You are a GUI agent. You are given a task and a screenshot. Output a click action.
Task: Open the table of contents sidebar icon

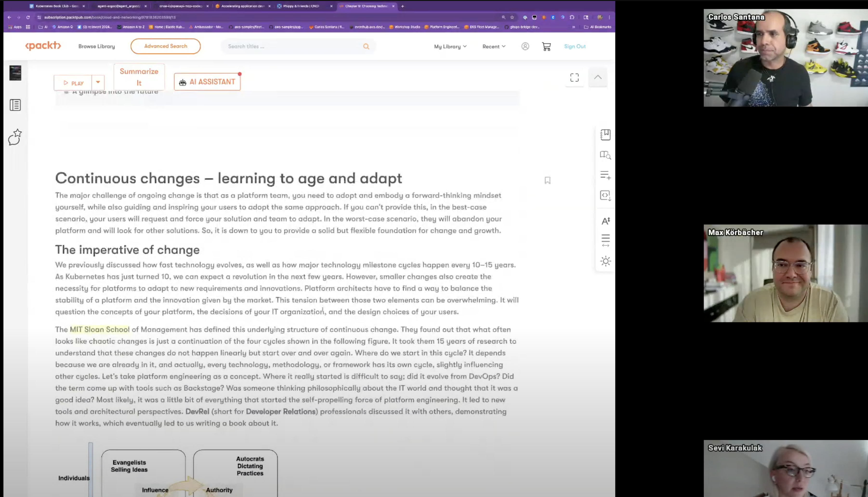pyautogui.click(x=15, y=105)
